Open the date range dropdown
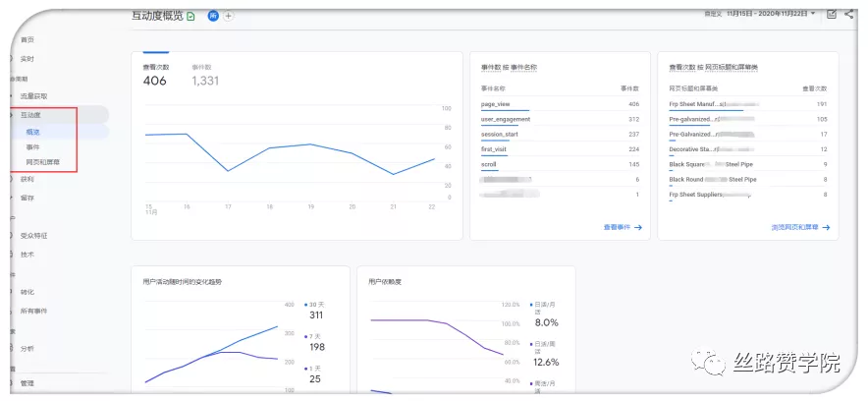 771,14
